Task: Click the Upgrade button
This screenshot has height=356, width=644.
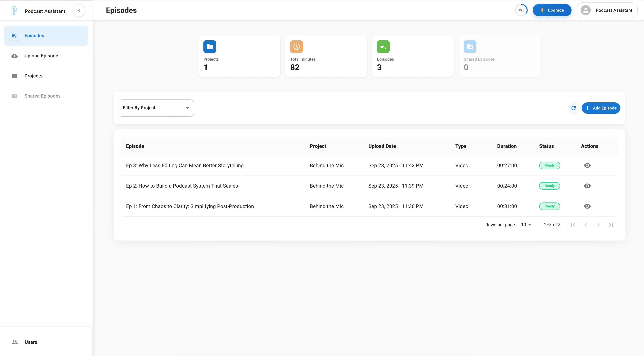Action: 552,10
